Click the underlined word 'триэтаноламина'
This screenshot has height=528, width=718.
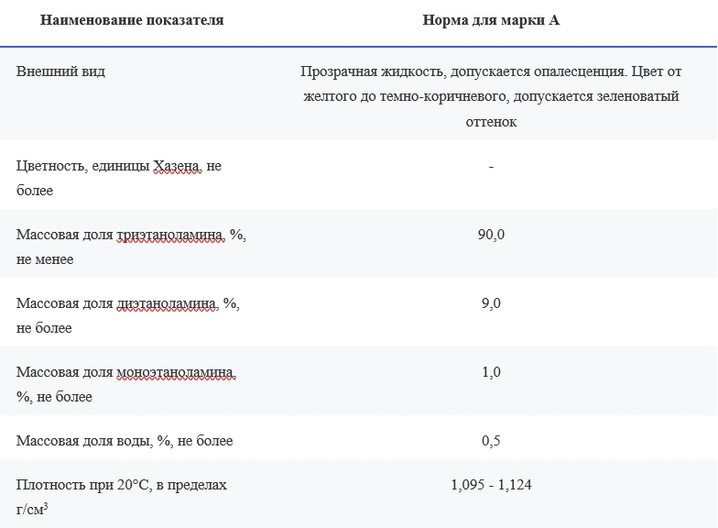point(170,234)
